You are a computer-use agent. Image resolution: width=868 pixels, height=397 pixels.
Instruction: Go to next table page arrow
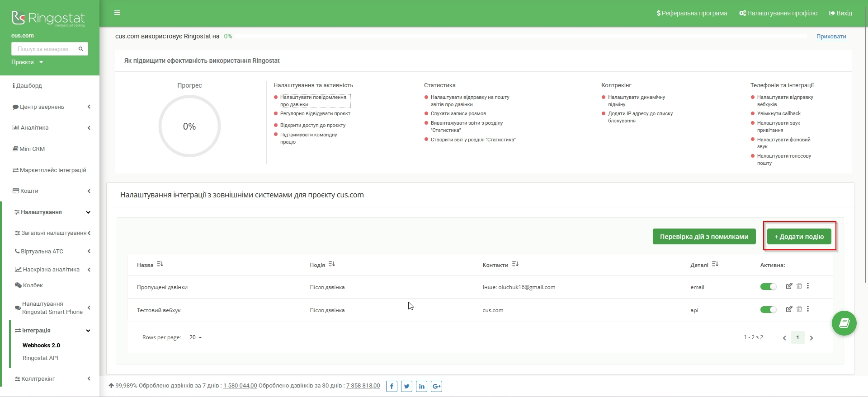(x=811, y=338)
